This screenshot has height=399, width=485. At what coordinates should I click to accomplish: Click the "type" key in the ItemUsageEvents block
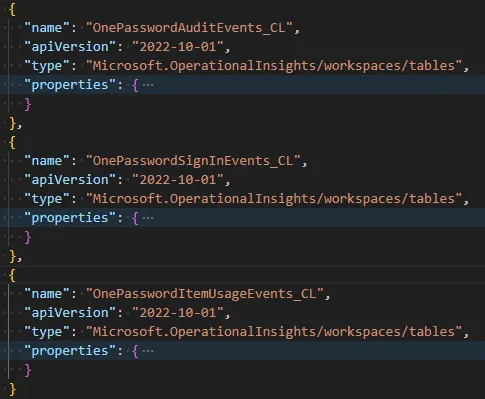pyautogui.click(x=47, y=332)
